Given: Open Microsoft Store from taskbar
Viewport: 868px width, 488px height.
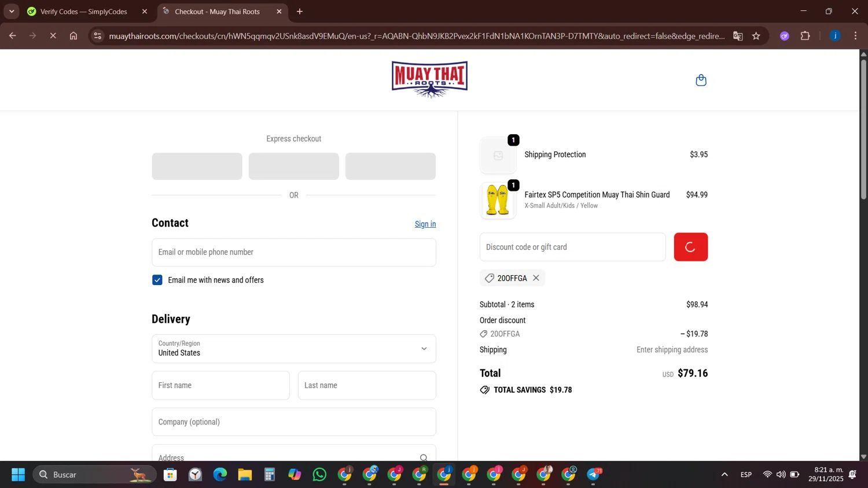Looking at the screenshot, I should click(x=170, y=475).
